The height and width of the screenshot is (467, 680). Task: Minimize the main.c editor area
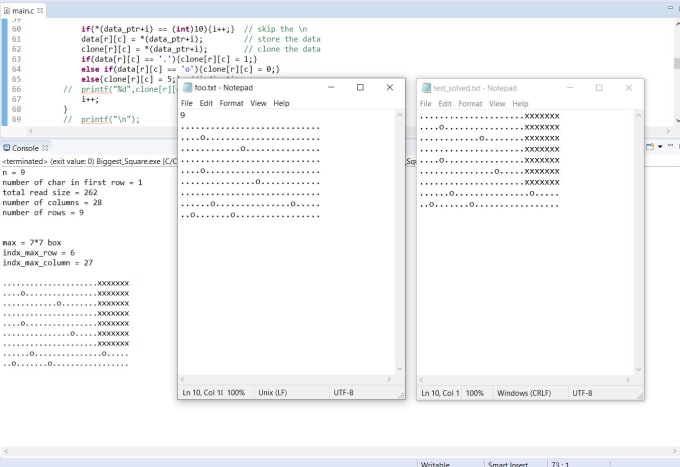670,7
